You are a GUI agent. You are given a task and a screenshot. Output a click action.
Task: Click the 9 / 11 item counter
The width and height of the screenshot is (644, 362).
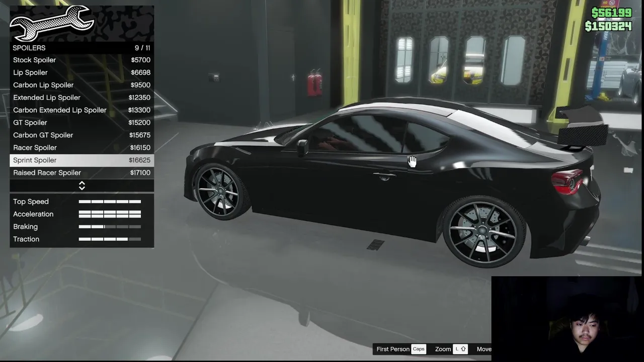coord(142,48)
